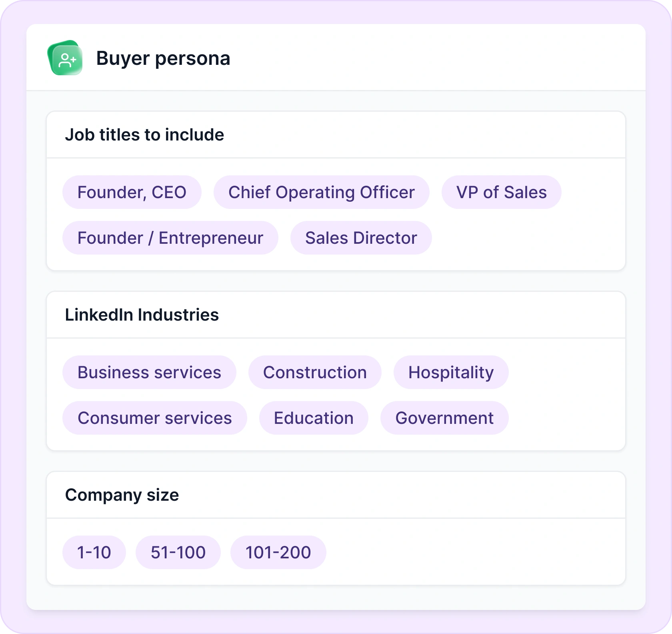
Task: Click the Sales Director chip
Action: click(x=361, y=238)
